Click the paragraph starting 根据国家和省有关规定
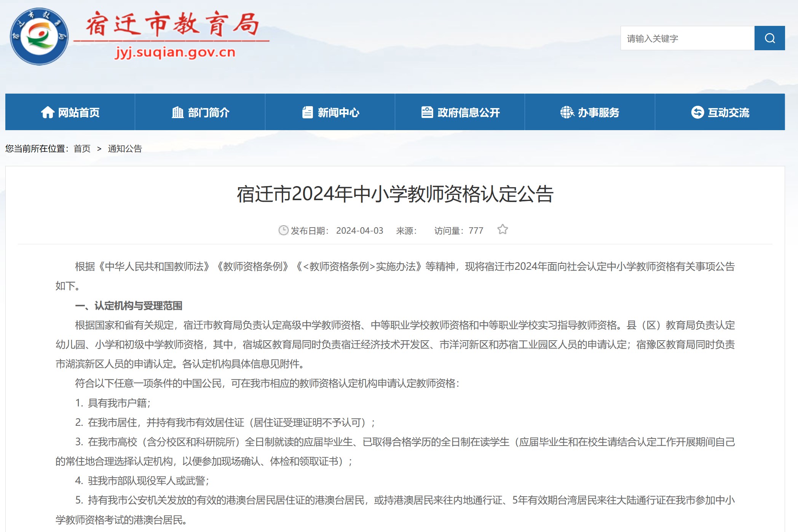798x532 pixels. (395, 344)
